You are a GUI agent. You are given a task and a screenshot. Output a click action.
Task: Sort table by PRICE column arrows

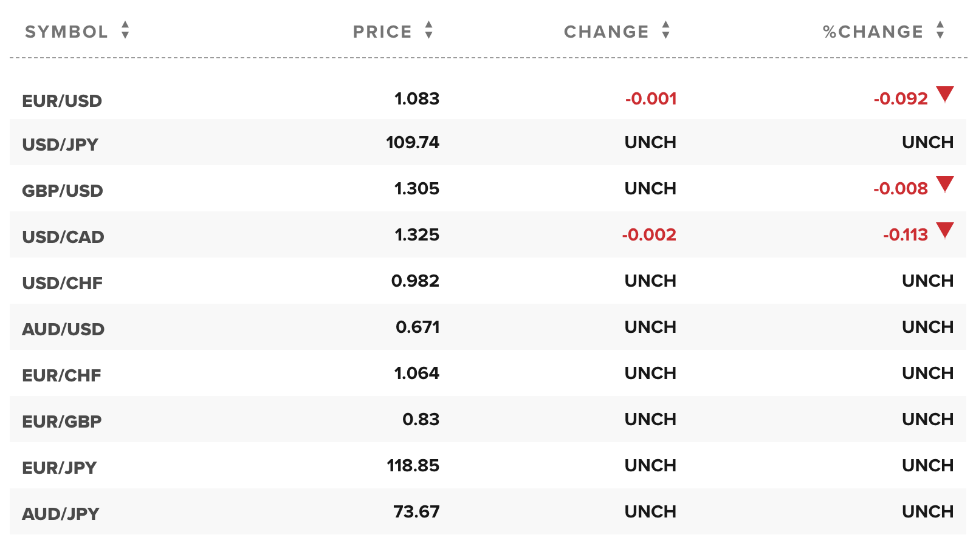(x=429, y=30)
